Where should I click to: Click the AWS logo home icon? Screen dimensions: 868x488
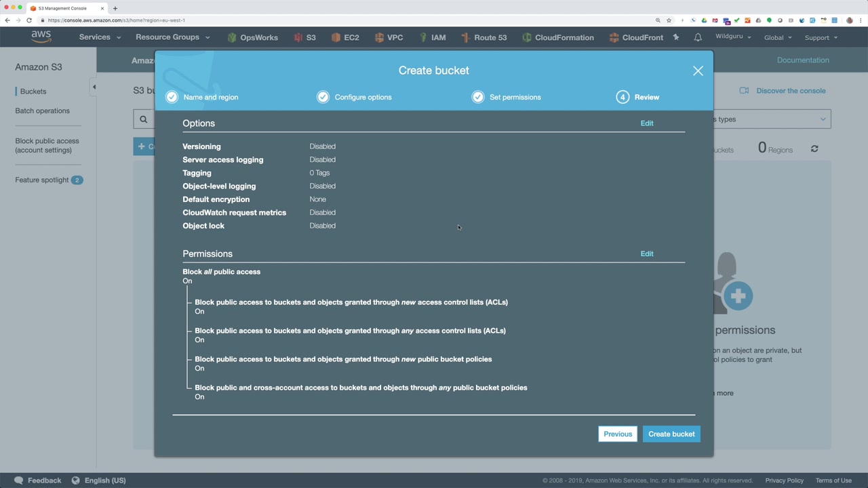[x=41, y=37]
